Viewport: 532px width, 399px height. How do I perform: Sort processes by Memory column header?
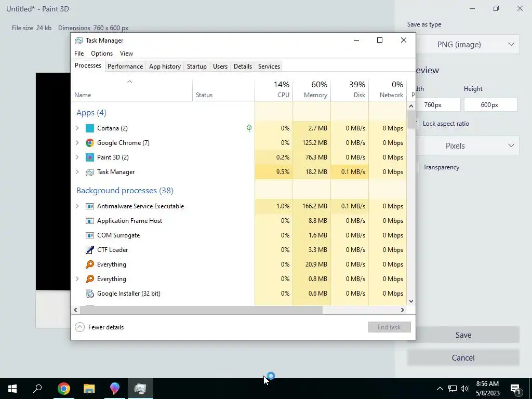(x=312, y=89)
